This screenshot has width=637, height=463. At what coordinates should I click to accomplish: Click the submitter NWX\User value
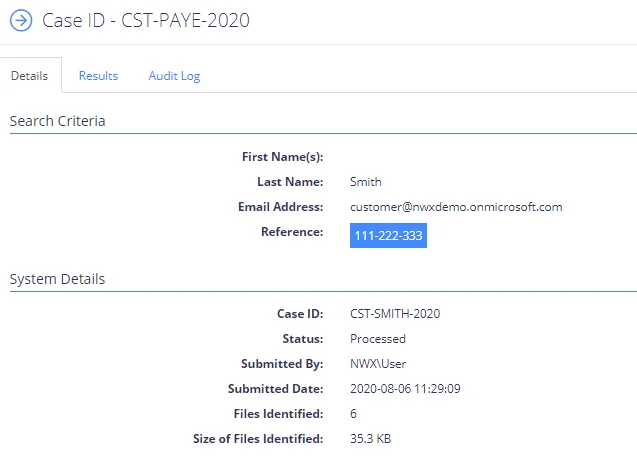pyautogui.click(x=378, y=364)
